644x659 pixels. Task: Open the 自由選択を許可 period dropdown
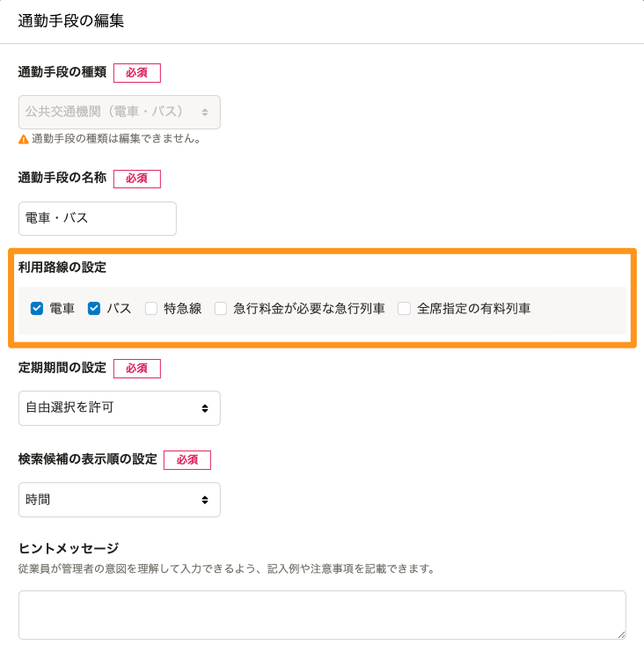click(x=119, y=408)
